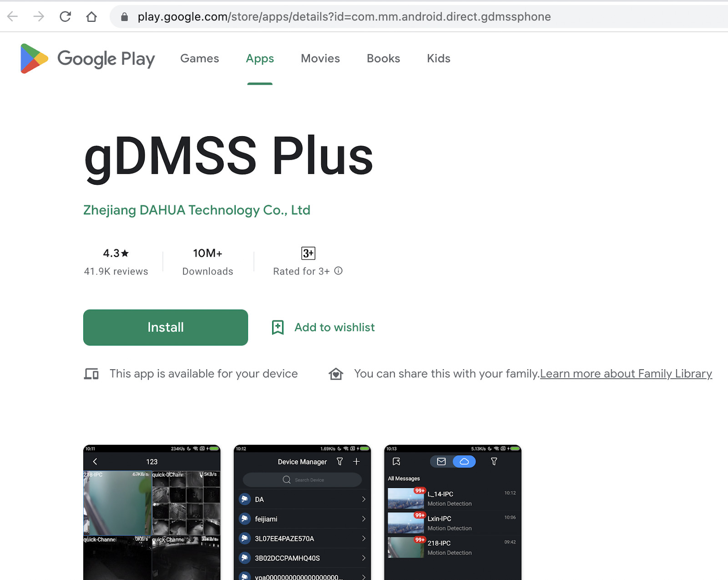Click the 218-IPC camera feed tile
The width and height of the screenshot is (728, 580).
(117, 503)
